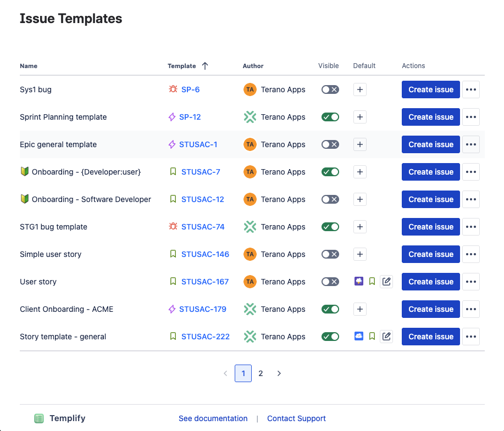The width and height of the screenshot is (504, 431).
Task: Disable visibility for Sprint Planning template
Action: point(330,117)
